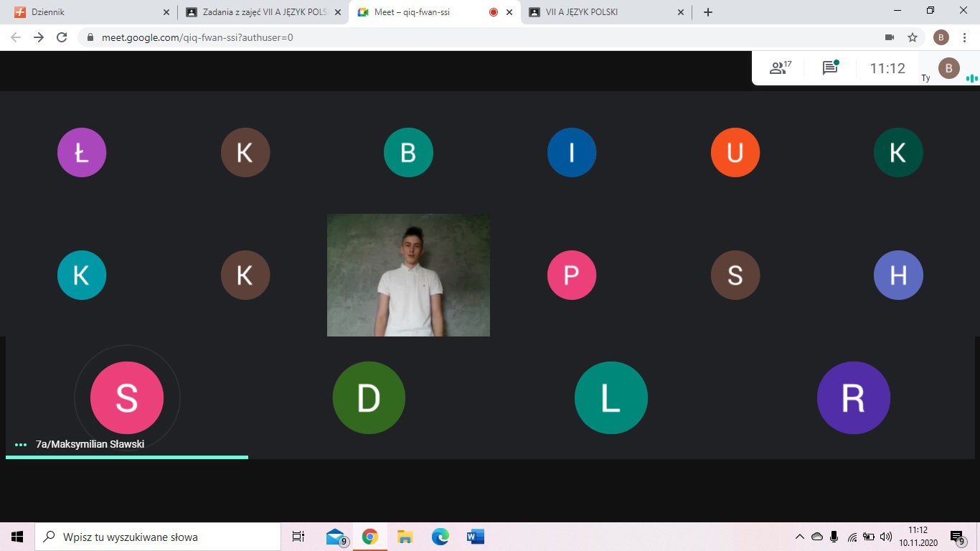Close the VII A JĘZYK POLSKI tab
Screen dimensions: 980x551
[x=681, y=12]
